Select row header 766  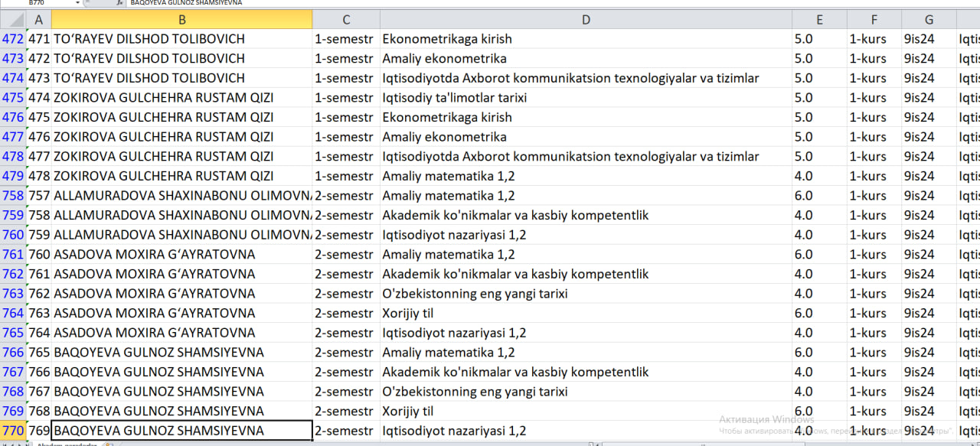click(x=12, y=352)
